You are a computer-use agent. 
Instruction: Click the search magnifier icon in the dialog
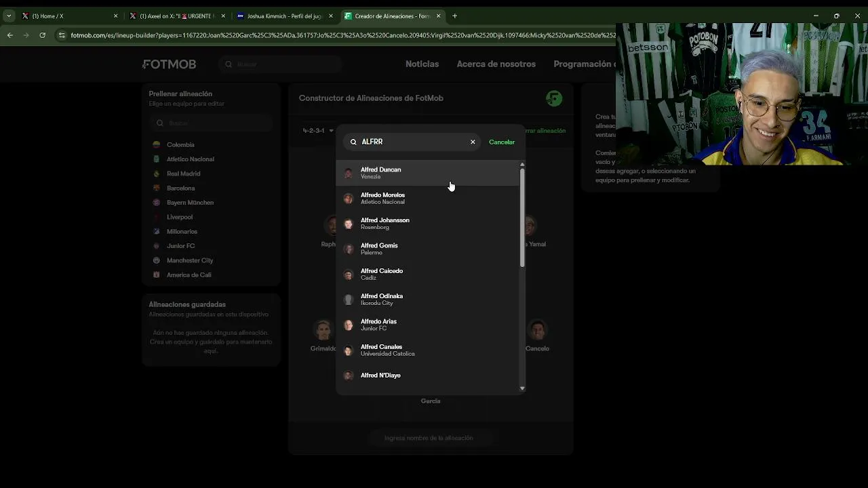coord(353,142)
